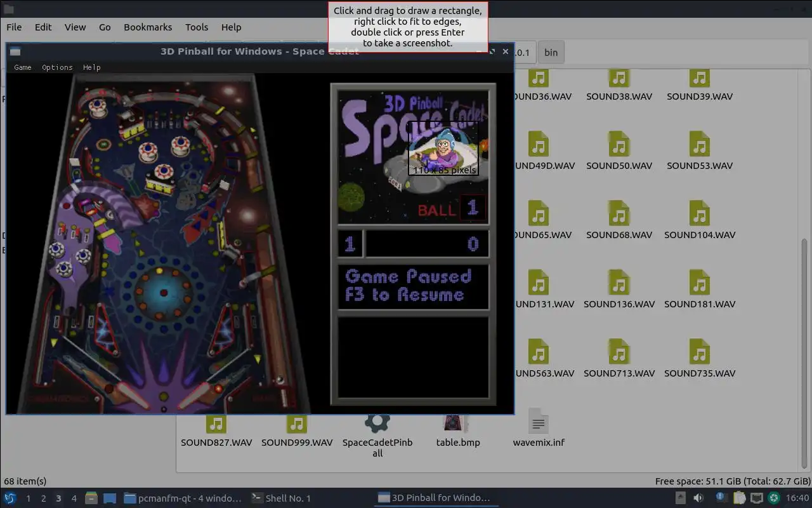812x508 pixels.
Task: Click the show desktop icon in taskbar
Action: [x=110, y=498]
